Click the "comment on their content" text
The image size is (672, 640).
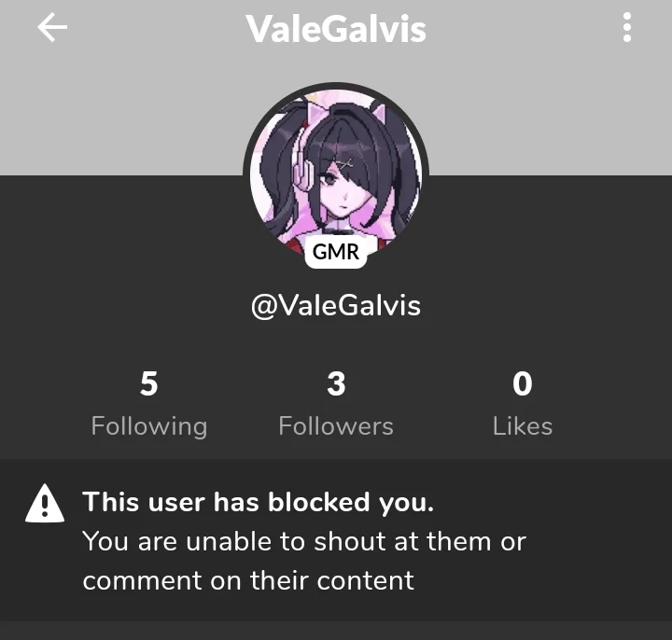click(x=248, y=581)
